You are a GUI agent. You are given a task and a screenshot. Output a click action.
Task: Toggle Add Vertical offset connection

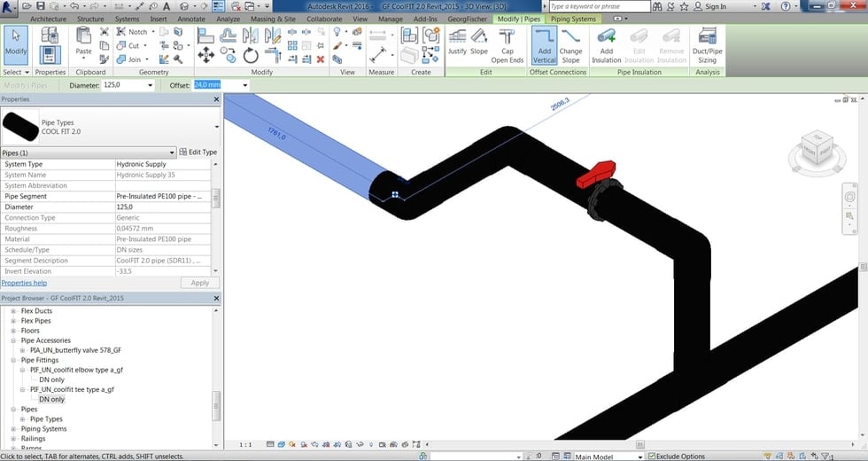tap(544, 45)
